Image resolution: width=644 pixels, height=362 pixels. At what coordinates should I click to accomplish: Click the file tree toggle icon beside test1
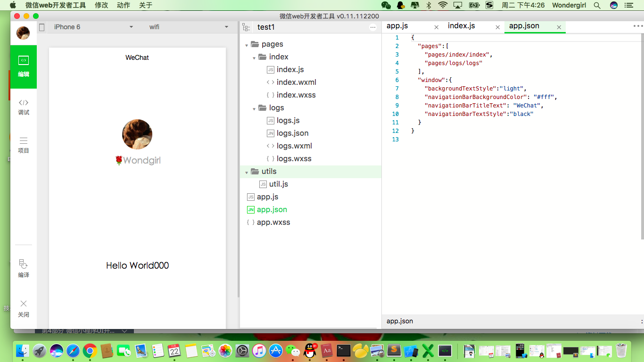point(246,27)
